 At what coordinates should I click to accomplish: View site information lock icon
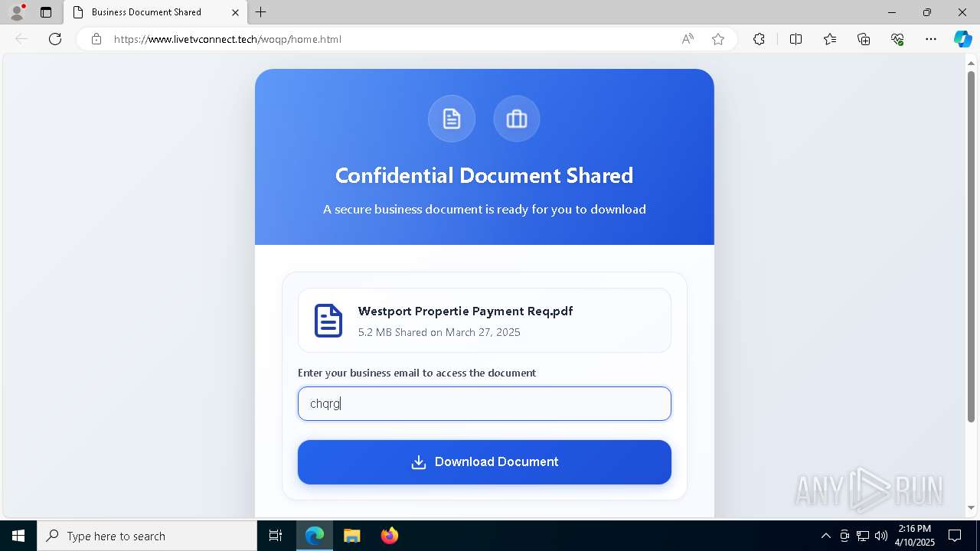coord(96,39)
